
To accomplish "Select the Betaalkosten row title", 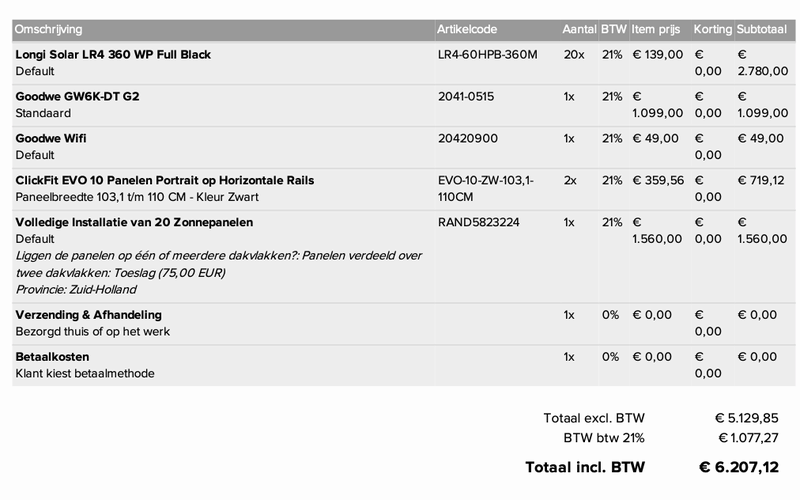I will pos(52,357).
